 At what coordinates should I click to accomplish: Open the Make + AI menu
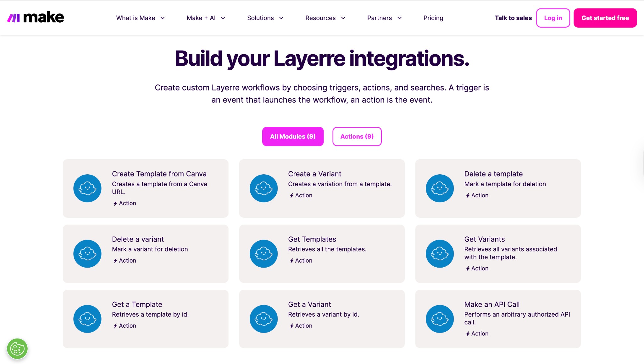[x=206, y=18]
